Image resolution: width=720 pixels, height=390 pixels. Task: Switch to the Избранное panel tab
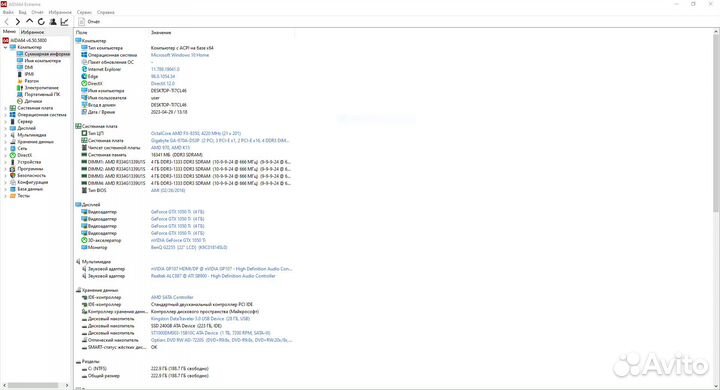(32, 32)
